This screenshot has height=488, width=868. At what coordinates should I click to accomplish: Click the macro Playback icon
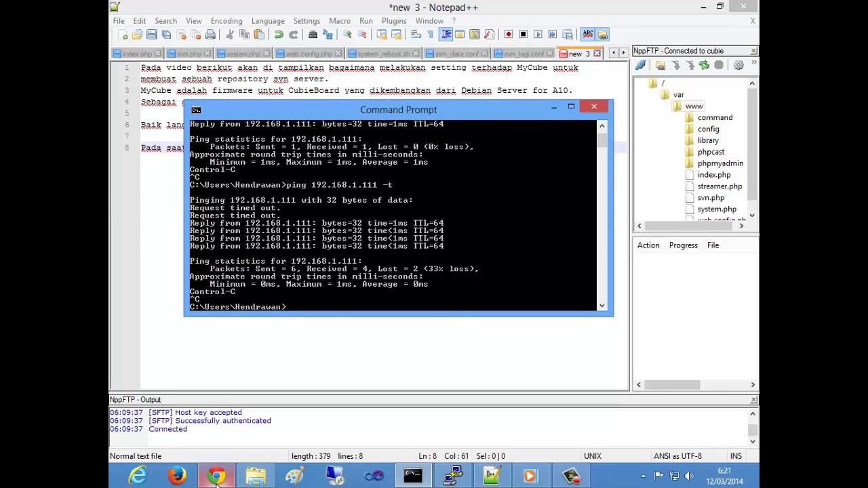tap(538, 35)
